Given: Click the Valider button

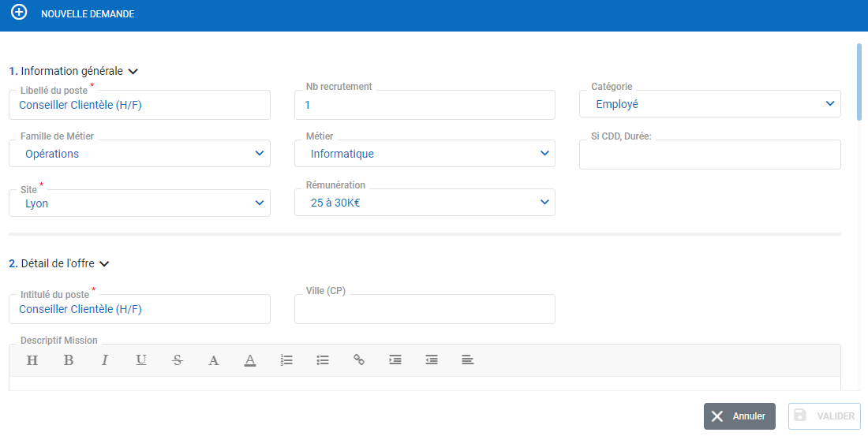Looking at the screenshot, I should click(824, 416).
